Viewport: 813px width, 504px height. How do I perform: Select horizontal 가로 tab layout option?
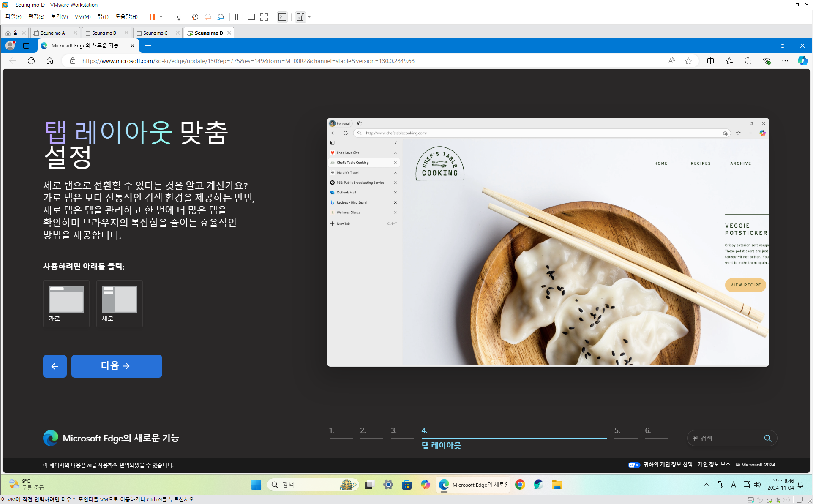click(66, 303)
